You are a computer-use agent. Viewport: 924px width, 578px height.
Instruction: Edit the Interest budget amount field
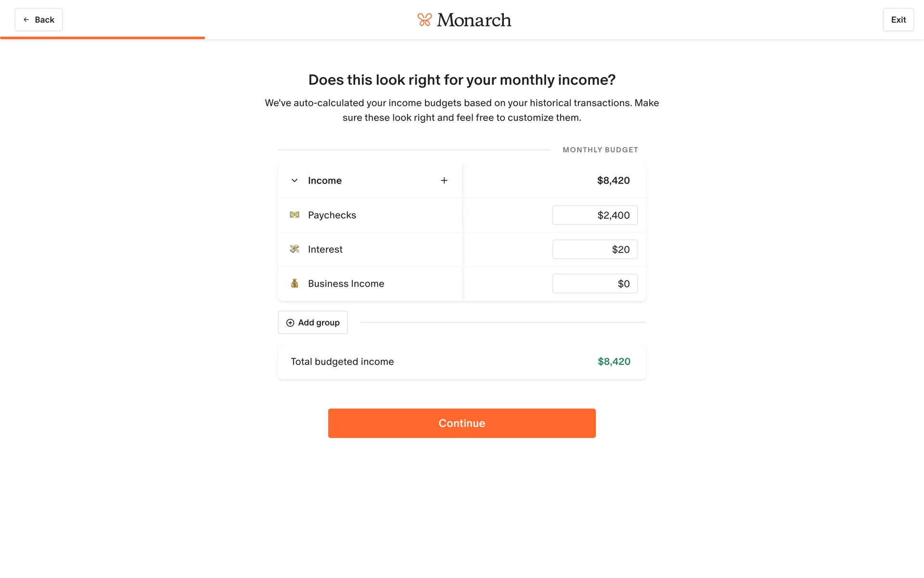pos(595,250)
